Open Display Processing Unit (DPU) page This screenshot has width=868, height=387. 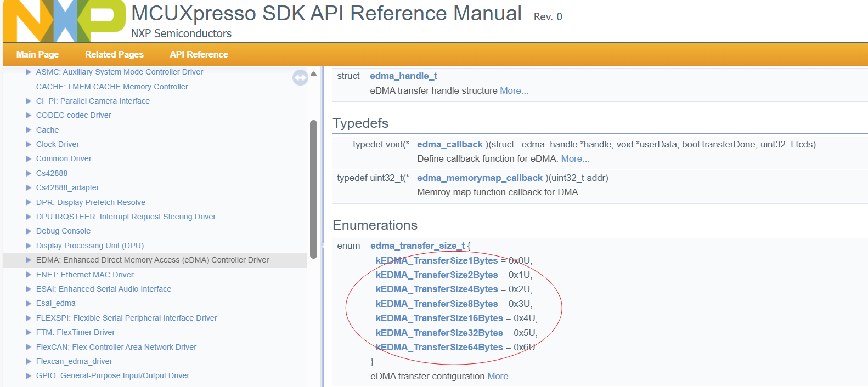pyautogui.click(x=90, y=246)
